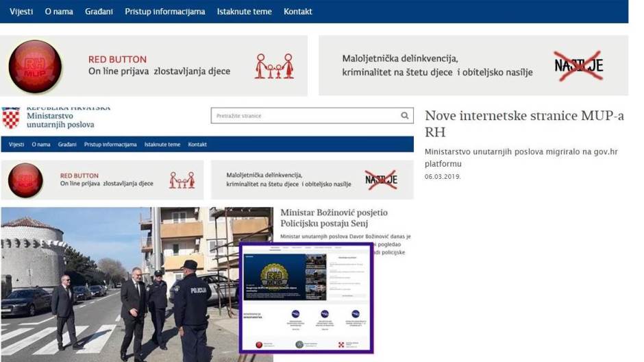
Task: Open the purple-framed website preview thumbnail
Action: 306,298
